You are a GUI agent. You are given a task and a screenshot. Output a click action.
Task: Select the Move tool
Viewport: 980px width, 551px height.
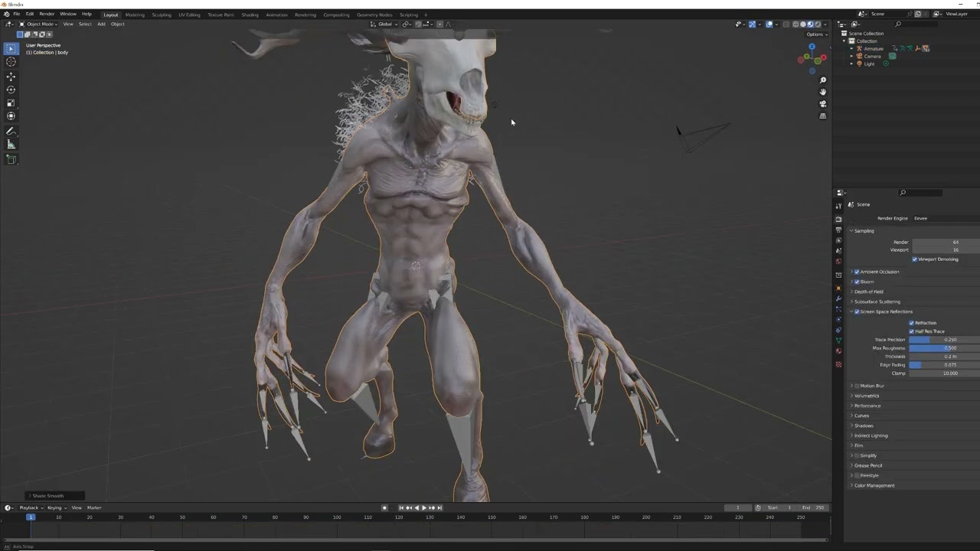point(11,77)
